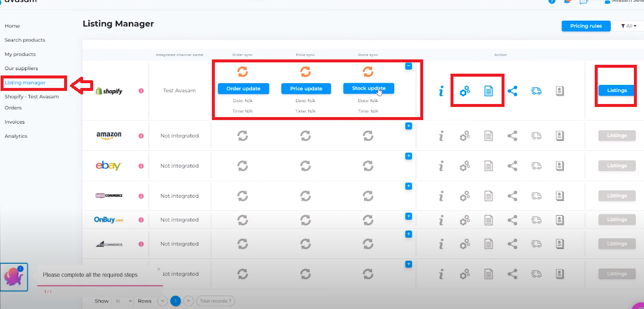Open Orders in sidebar

[x=13, y=108]
